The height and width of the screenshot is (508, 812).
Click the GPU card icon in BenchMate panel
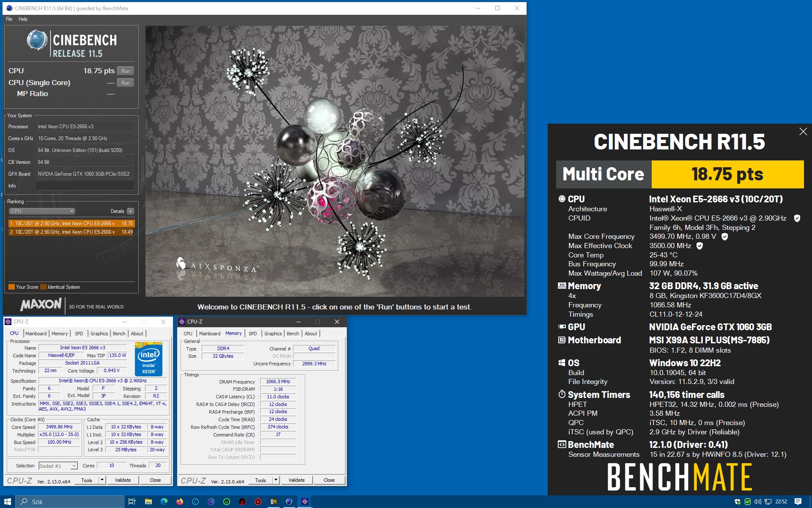[x=562, y=327]
